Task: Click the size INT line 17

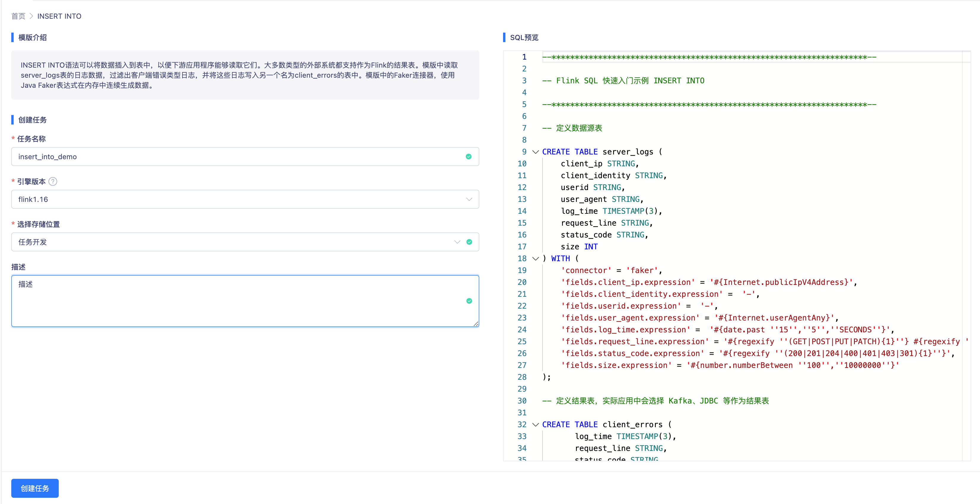Action: tap(579, 246)
